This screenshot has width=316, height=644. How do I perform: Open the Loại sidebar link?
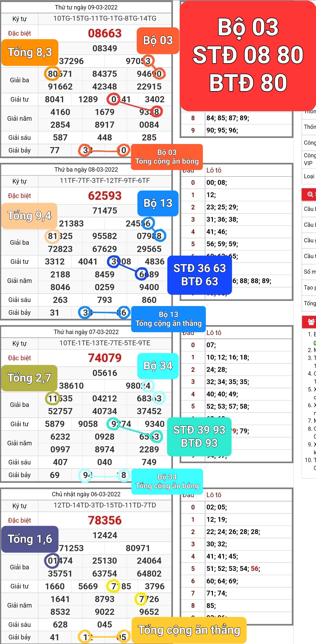click(x=309, y=176)
